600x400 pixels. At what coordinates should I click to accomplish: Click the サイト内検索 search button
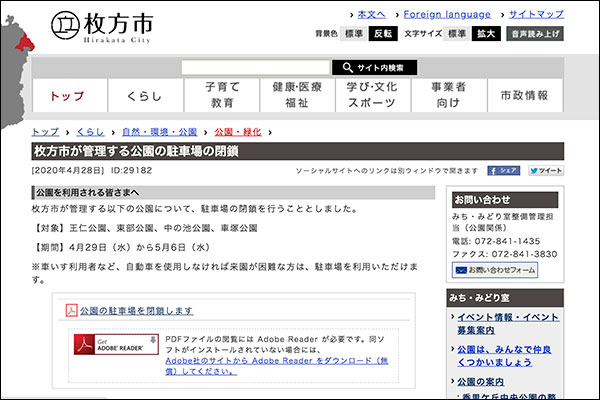click(373, 68)
